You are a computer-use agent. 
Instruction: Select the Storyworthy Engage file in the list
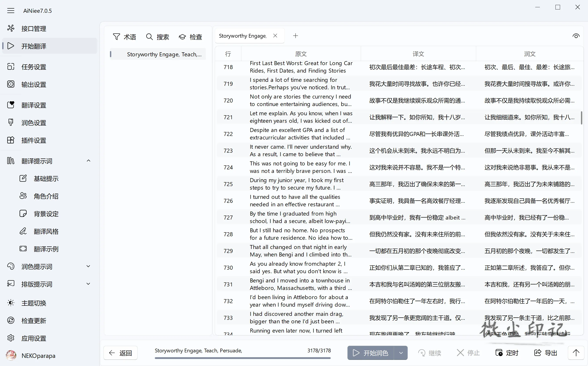pos(158,54)
